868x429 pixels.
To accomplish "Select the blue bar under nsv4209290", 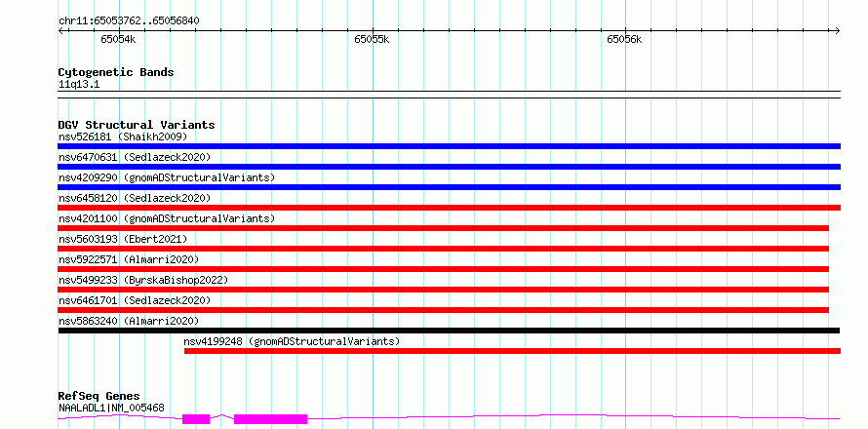I will 449,187.
